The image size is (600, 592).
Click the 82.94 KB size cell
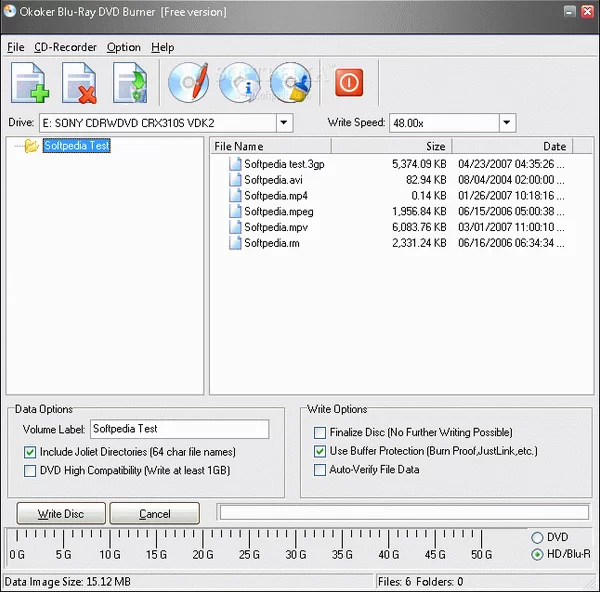[426, 180]
